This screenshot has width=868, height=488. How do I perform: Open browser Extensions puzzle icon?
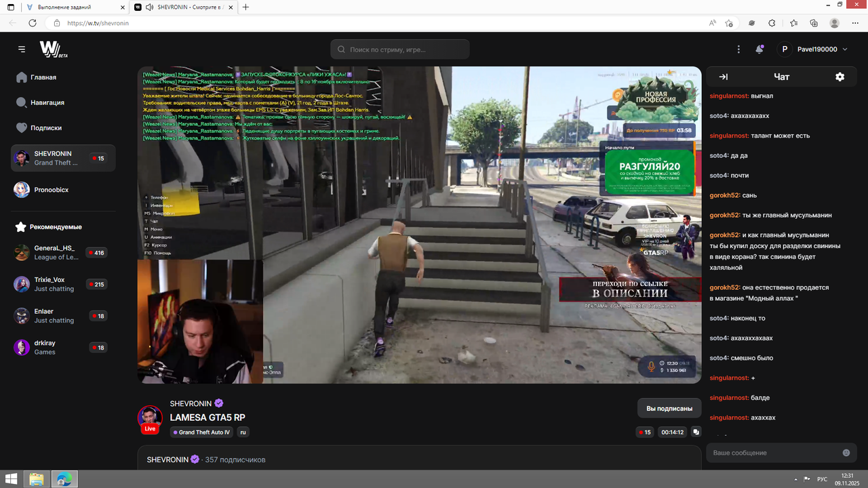[x=772, y=23]
